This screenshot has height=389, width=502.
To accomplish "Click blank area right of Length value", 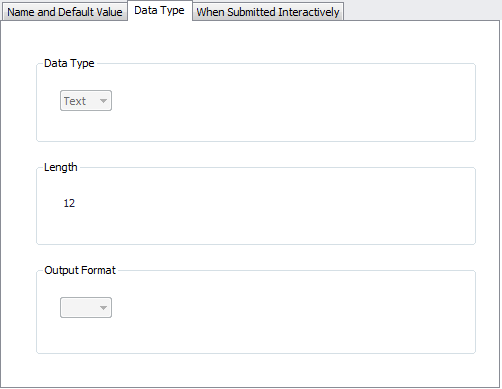I will pos(273,203).
